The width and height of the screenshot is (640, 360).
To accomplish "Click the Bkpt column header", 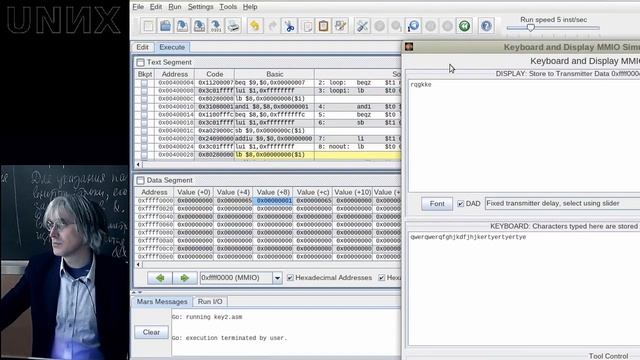I will pyautogui.click(x=144, y=74).
